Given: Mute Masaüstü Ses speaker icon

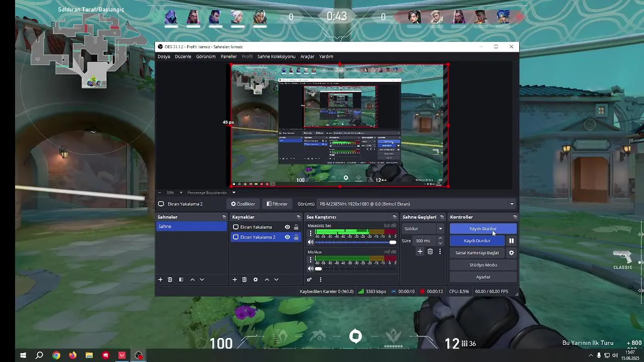Looking at the screenshot, I should (310, 242).
